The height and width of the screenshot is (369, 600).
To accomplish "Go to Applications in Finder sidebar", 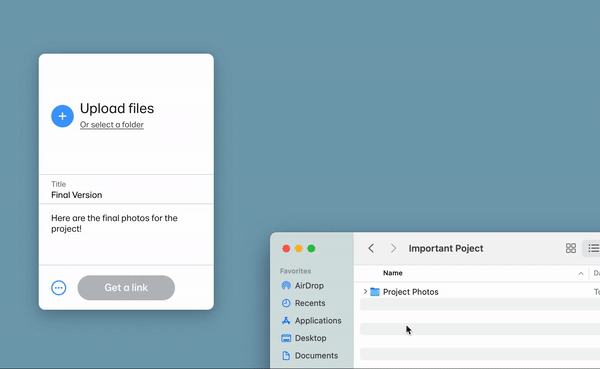I will pos(311,321).
